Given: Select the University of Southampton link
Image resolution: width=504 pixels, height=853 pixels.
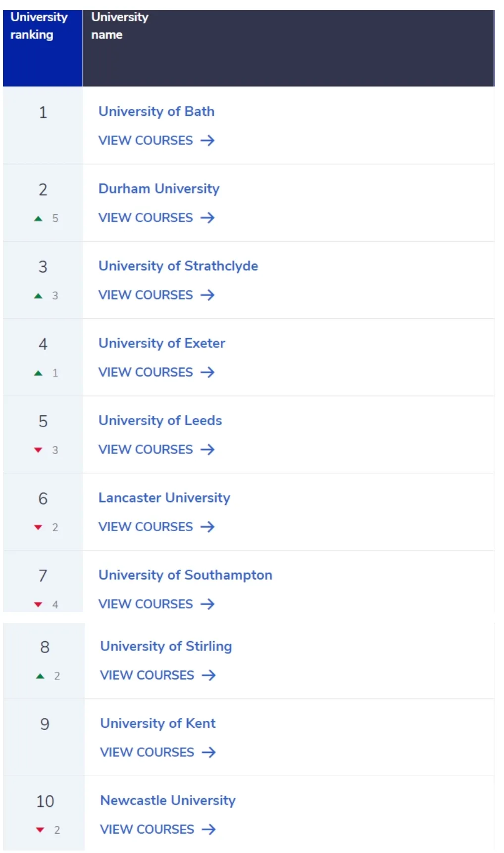Looking at the screenshot, I should click(185, 575).
